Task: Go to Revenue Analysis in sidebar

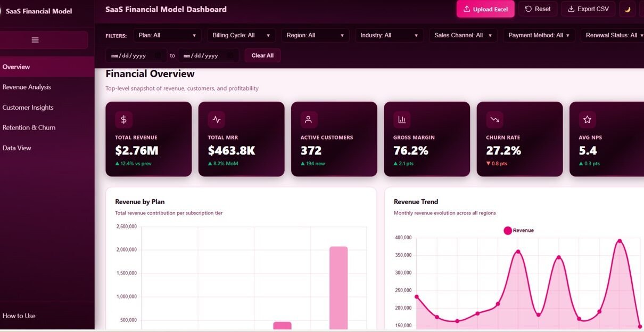Action: coord(27,87)
